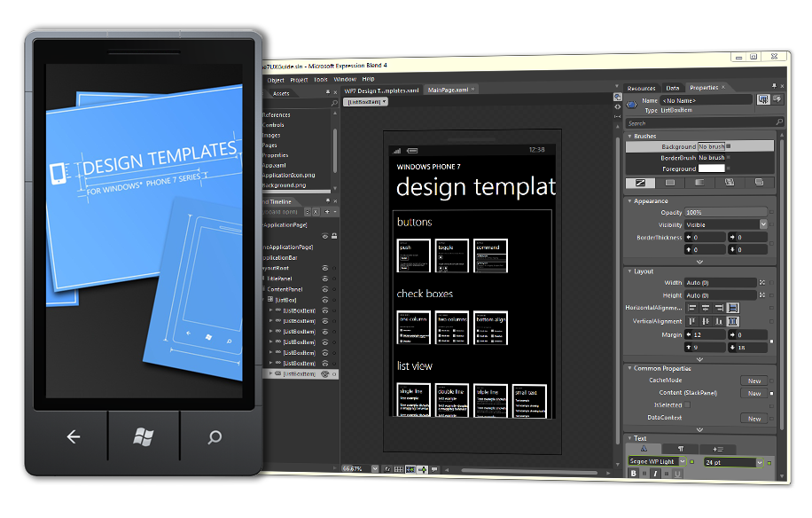812x518 pixels.
Task: Set VerticalAlignment to Bottom
Action: click(719, 321)
